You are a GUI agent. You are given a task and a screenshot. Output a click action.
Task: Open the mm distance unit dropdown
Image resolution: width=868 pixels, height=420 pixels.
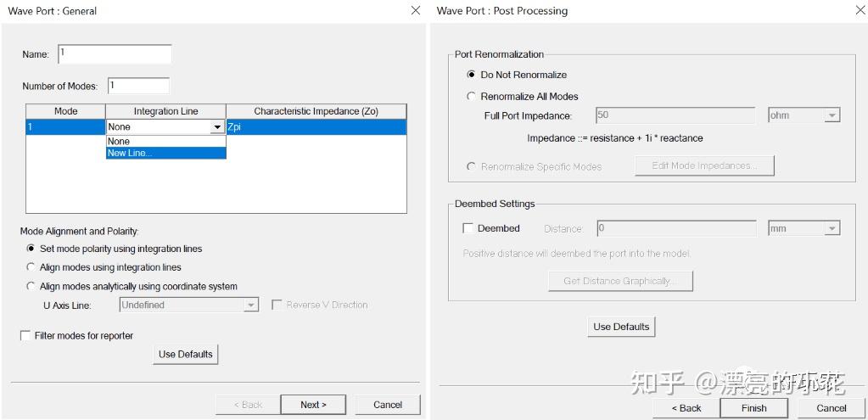coord(832,228)
